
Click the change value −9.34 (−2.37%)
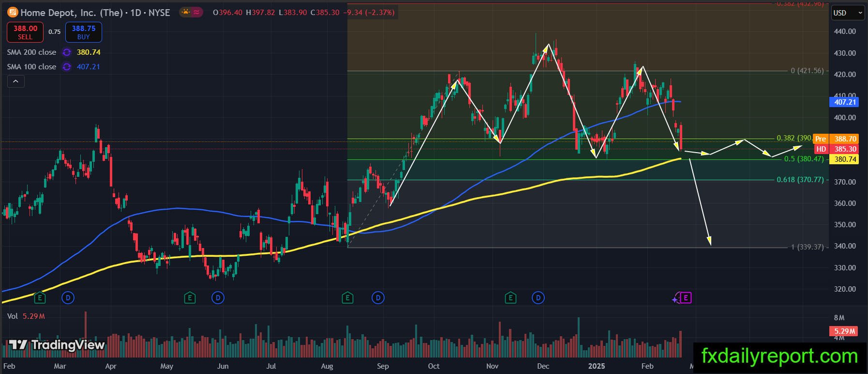369,13
